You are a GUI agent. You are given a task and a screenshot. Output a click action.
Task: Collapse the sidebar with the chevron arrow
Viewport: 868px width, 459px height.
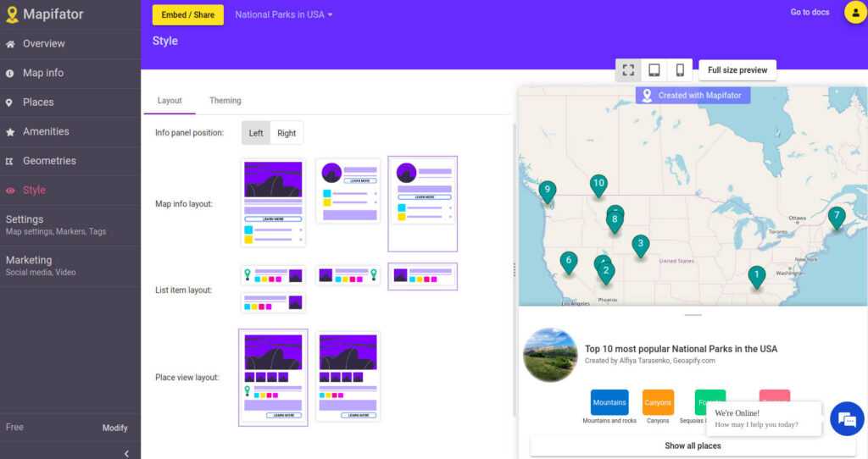tap(126, 453)
